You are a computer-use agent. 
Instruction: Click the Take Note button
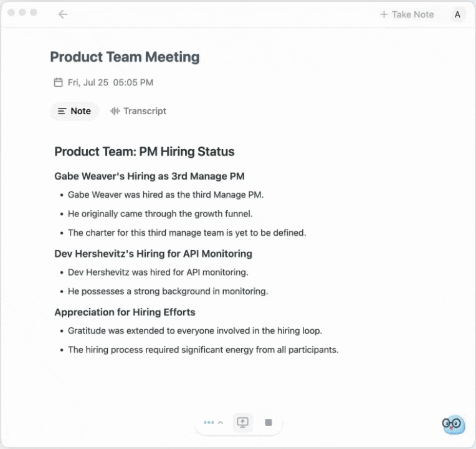pos(407,14)
